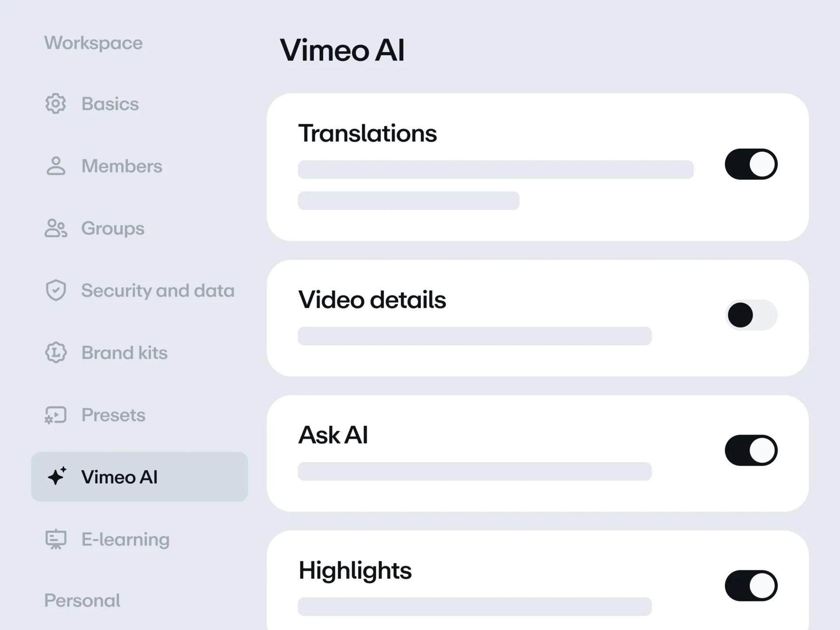840x630 pixels.
Task: Navigate to Brand kits
Action: point(124,353)
